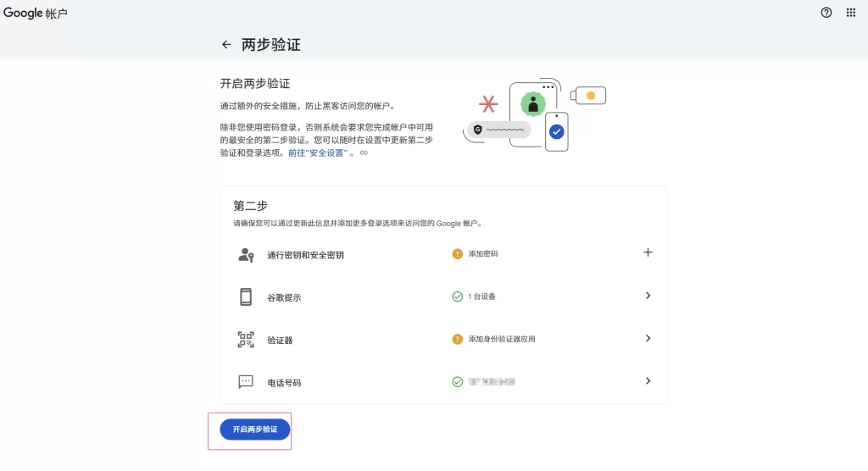The width and height of the screenshot is (868, 471).
Task: Open the 前往"安全设置" link
Action: coord(318,152)
